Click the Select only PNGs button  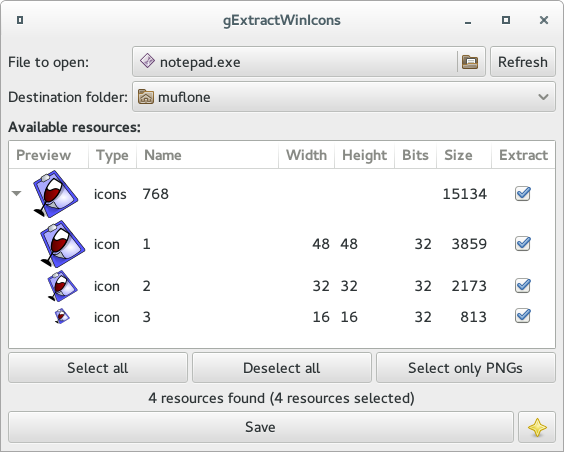tap(466, 368)
